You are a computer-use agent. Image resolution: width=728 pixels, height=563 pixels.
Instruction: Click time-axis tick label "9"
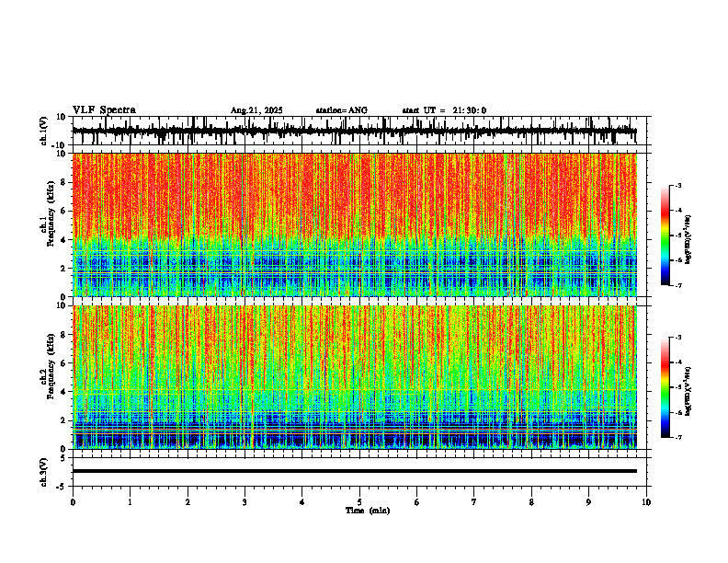(588, 502)
